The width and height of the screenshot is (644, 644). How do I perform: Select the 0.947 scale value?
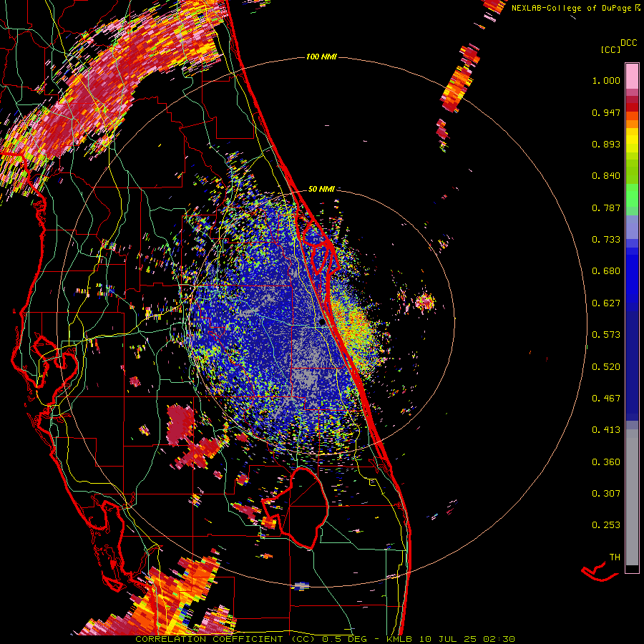click(x=606, y=112)
